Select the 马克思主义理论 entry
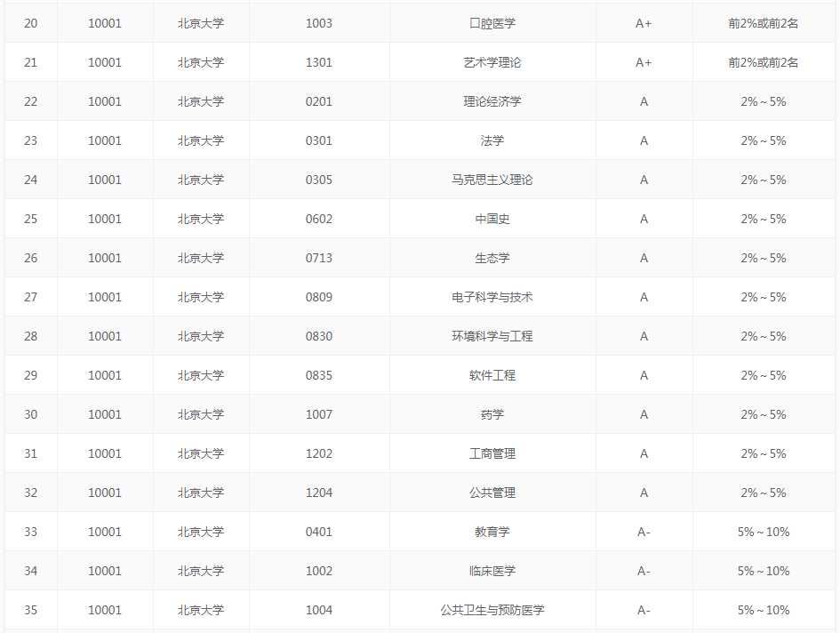This screenshot has height=633, width=840. pyautogui.click(x=492, y=180)
